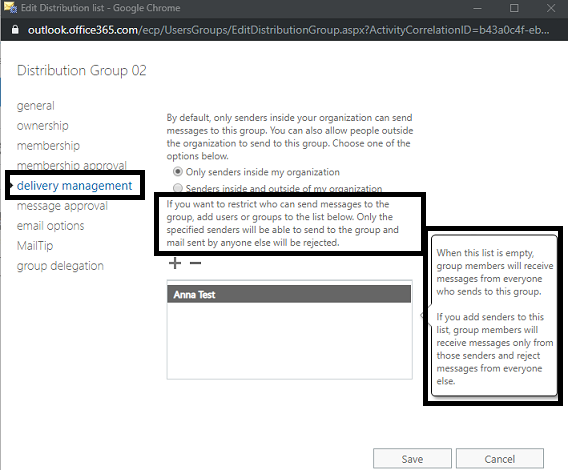Click the lock icon in address bar

click(15, 30)
